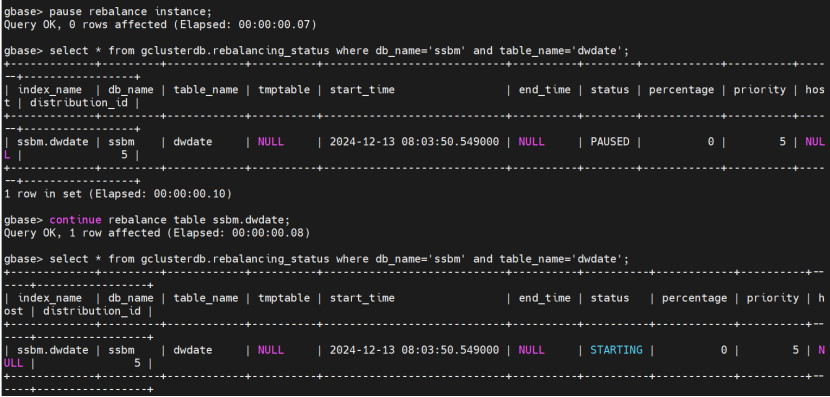Click the percentage header in first table

pos(681,90)
